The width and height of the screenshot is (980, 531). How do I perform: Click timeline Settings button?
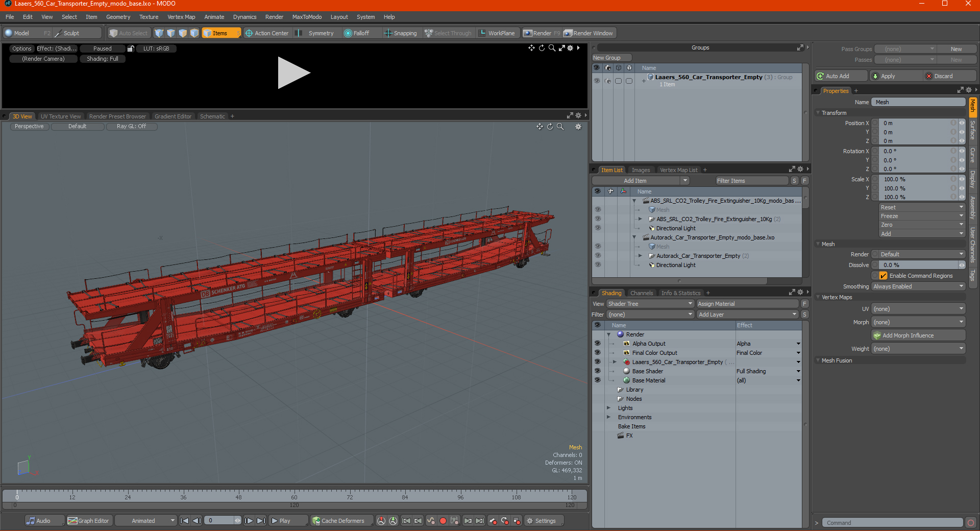pyautogui.click(x=544, y=521)
